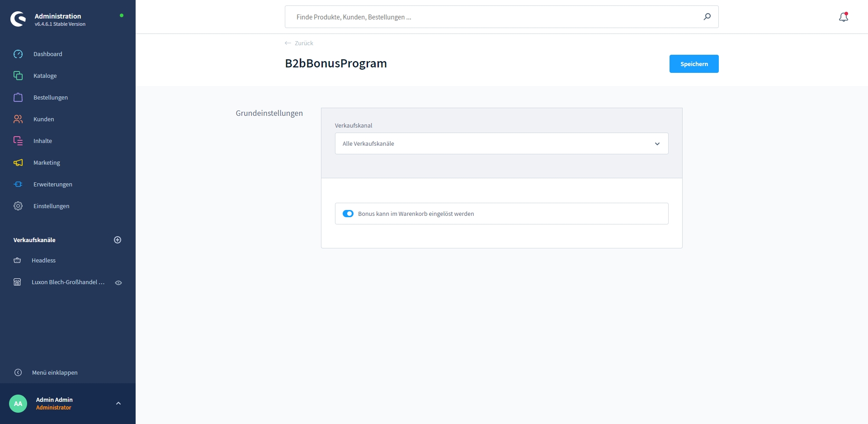Click the Einstellungen gear icon
Screen dimensions: 868x424
18,206
